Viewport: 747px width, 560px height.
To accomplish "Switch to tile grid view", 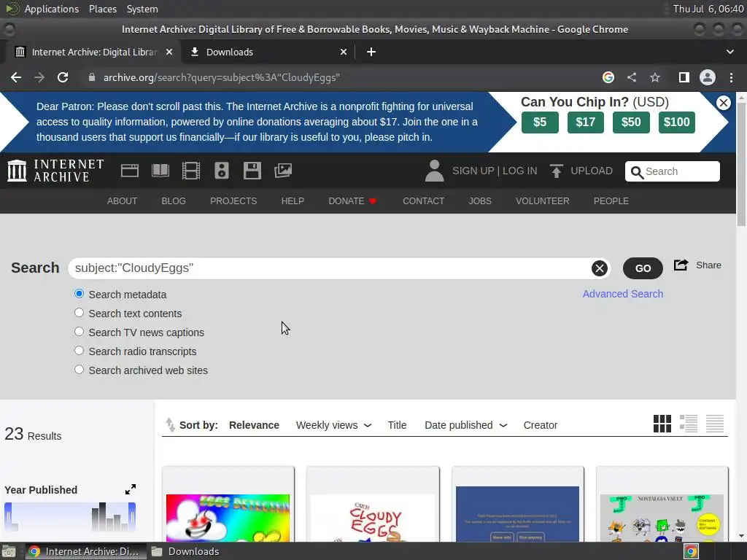I will tap(662, 424).
